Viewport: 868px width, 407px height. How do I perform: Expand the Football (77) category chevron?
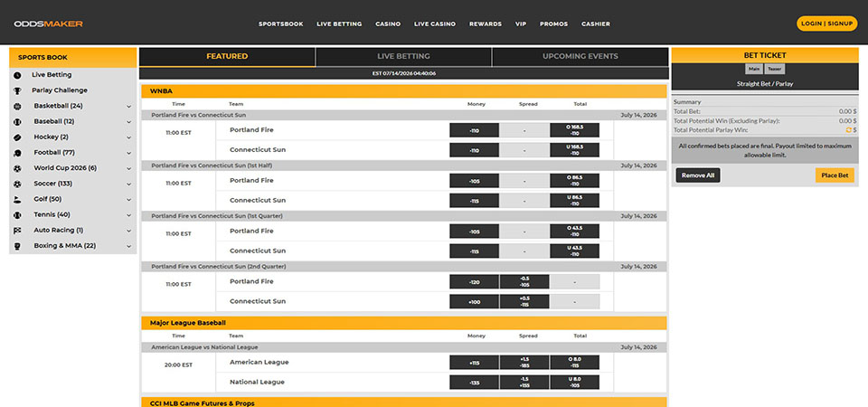coord(129,153)
